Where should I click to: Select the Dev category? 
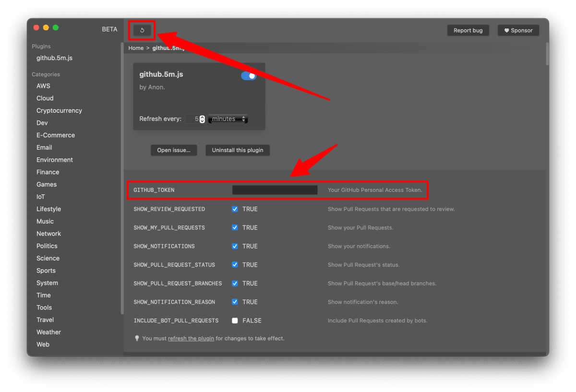point(42,123)
